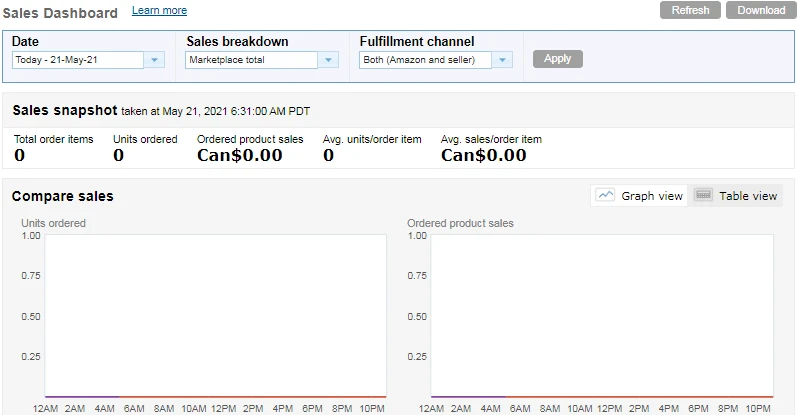The image size is (799, 415).
Task: Click the Apply button
Action: [x=557, y=59]
